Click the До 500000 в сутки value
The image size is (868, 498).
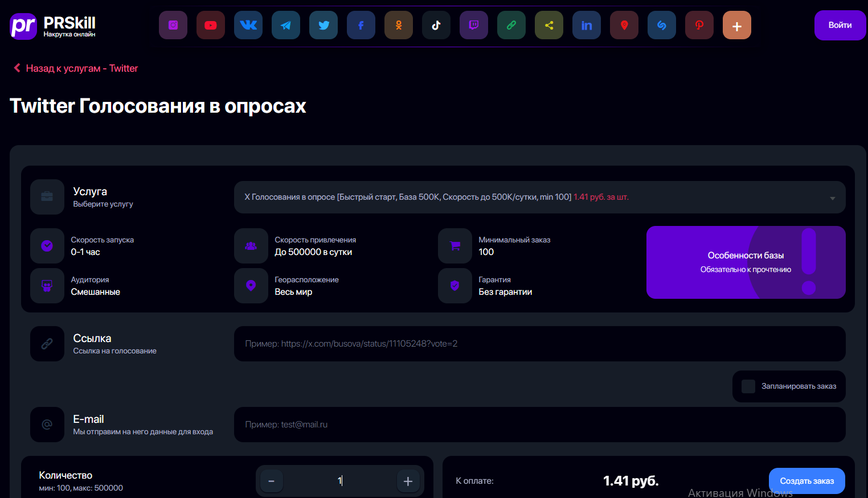pos(313,252)
